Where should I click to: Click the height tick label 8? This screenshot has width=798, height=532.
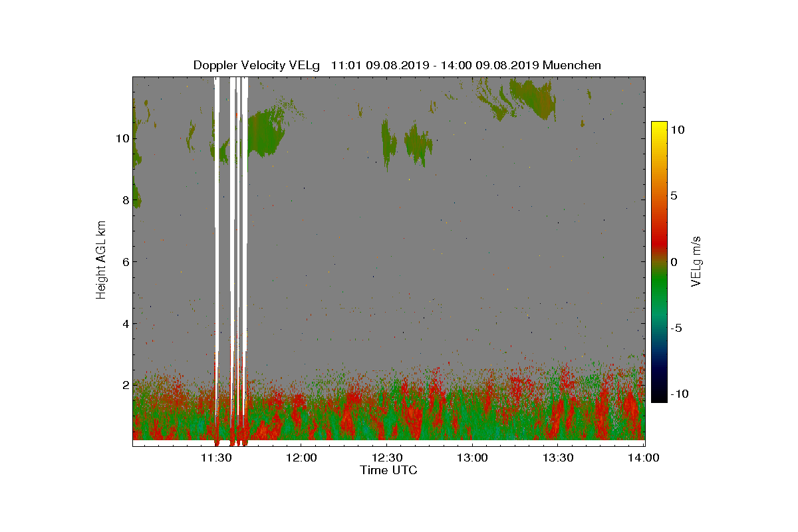pos(124,199)
